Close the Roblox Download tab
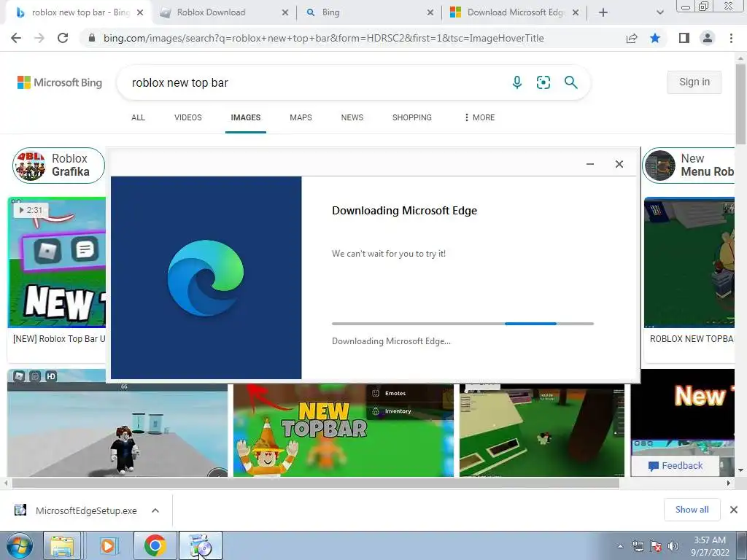 tap(285, 12)
